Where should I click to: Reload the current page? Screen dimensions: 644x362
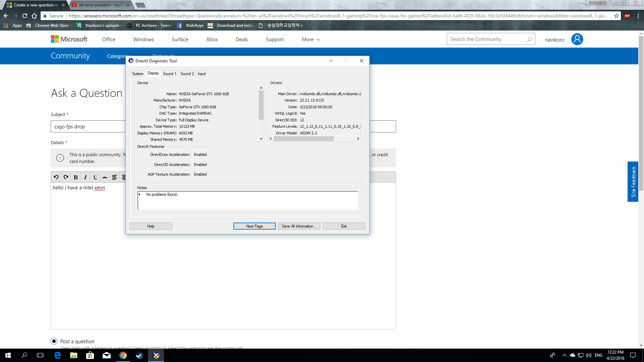point(25,16)
